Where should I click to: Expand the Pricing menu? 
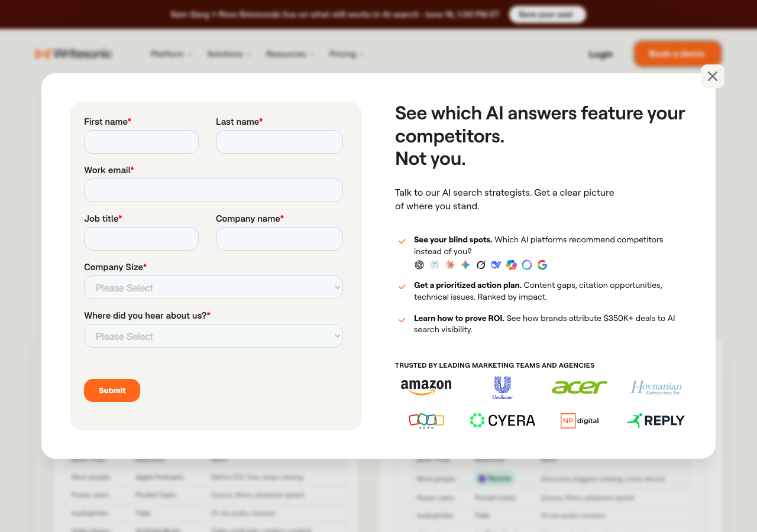point(347,54)
